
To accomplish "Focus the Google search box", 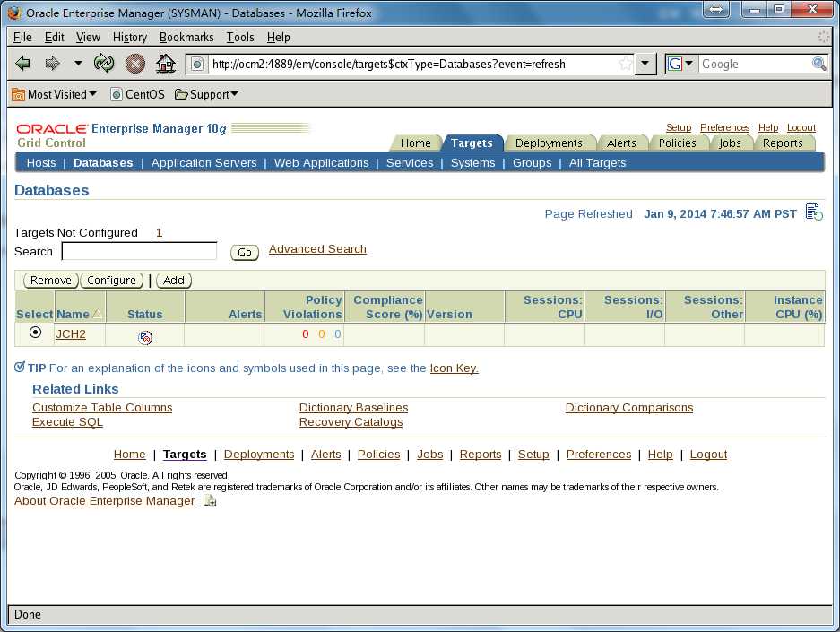I will [754, 65].
